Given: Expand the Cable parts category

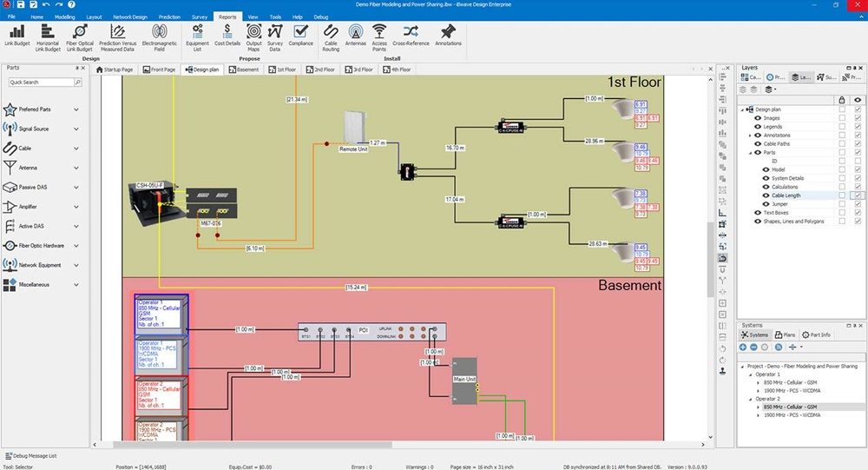Looking at the screenshot, I should (x=76, y=148).
